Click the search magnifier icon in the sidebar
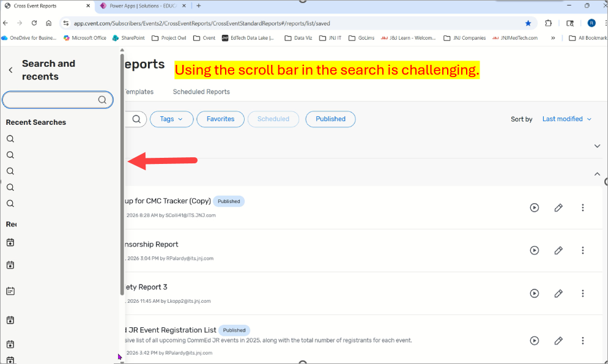This screenshot has width=608, height=364. pyautogui.click(x=102, y=100)
